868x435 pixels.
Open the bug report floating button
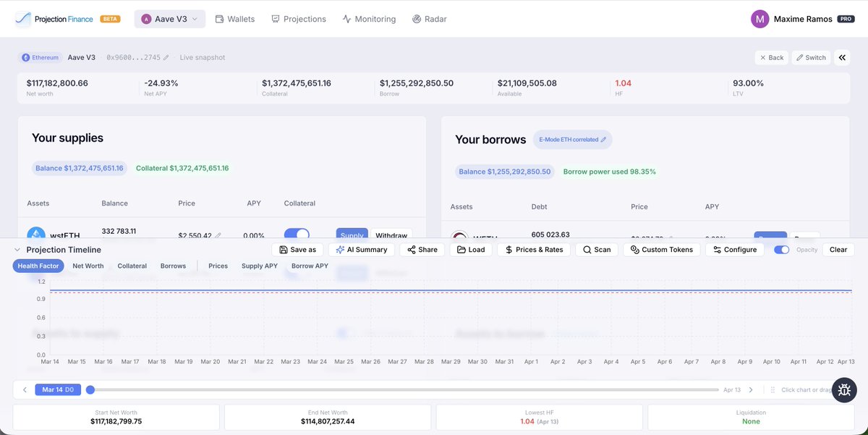tap(844, 390)
